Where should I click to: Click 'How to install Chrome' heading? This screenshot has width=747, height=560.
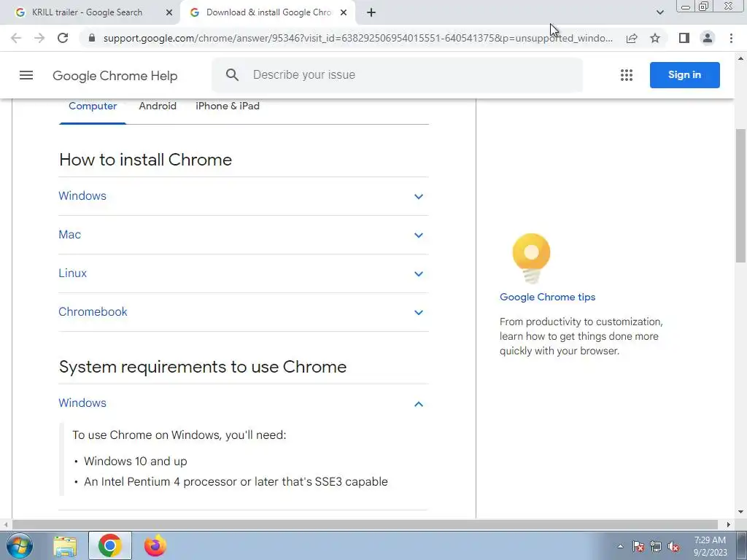[x=145, y=160]
